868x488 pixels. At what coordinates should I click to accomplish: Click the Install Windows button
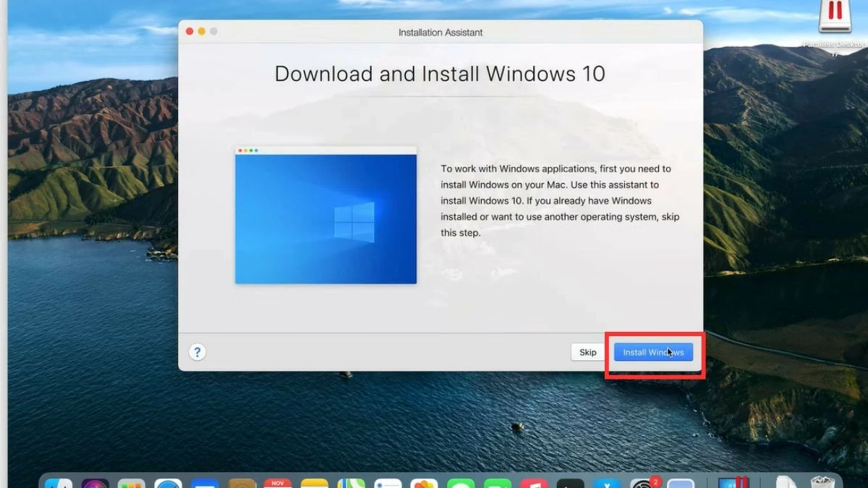[653, 352]
